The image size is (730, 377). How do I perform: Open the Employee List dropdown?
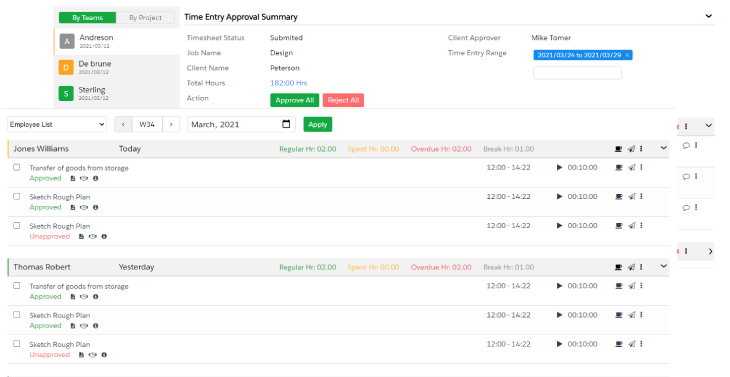point(57,124)
